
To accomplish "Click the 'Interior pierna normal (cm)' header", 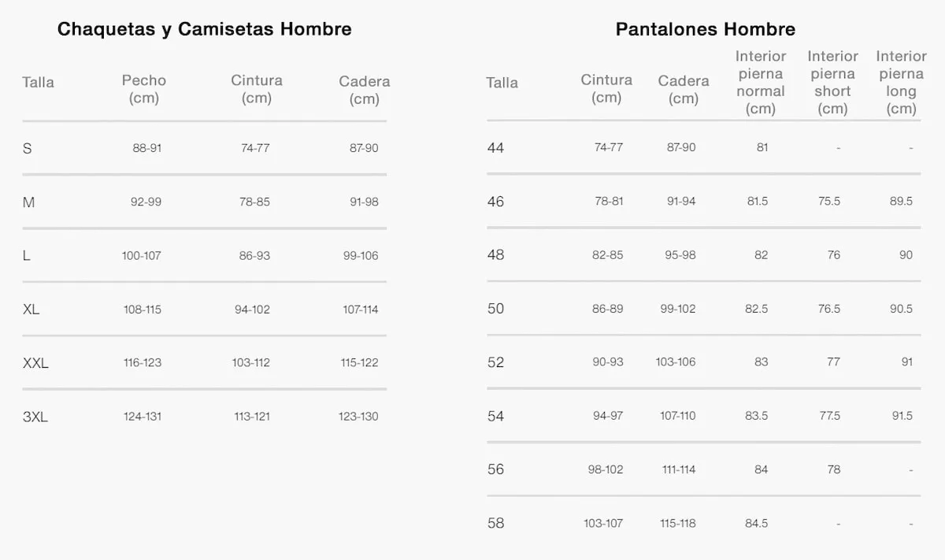I will (761, 82).
